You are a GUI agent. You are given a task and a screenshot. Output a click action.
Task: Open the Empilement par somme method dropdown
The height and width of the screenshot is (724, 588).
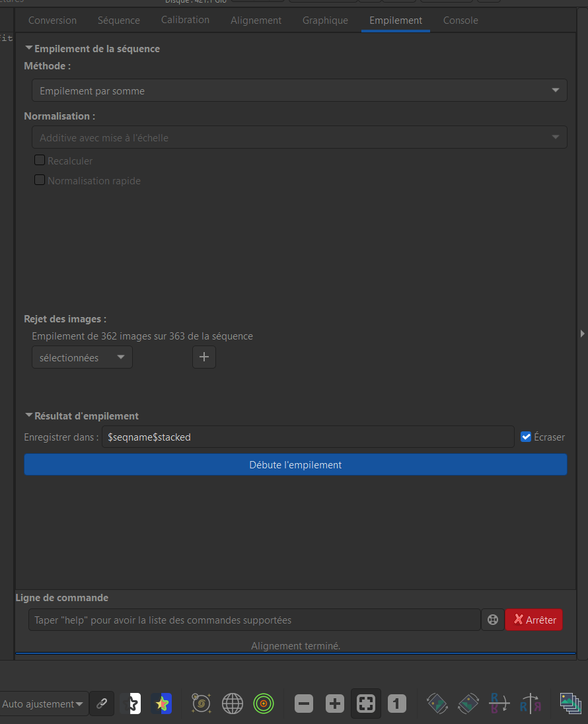tap(299, 91)
